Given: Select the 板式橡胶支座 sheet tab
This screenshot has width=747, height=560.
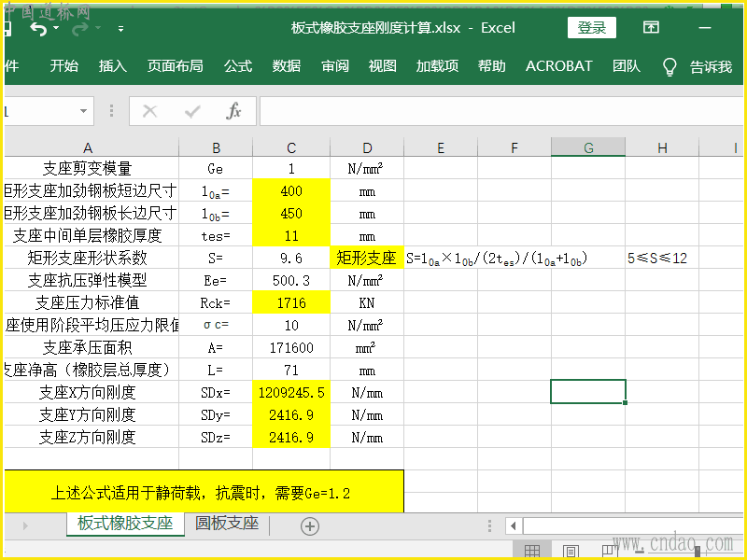Looking at the screenshot, I should (x=125, y=524).
